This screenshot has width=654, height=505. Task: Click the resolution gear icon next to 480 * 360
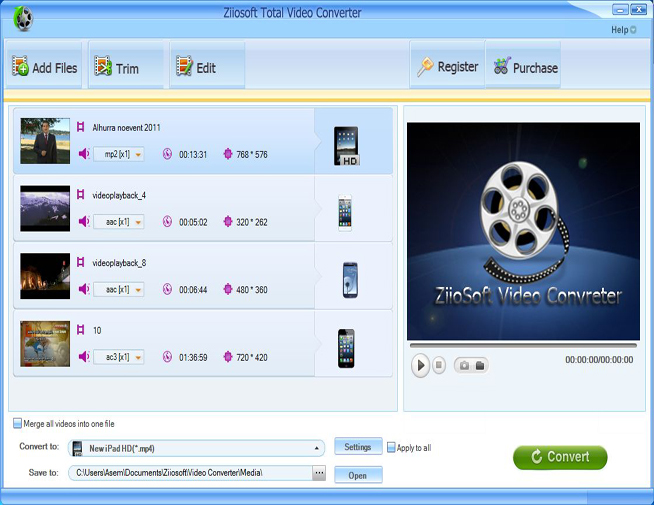(x=228, y=289)
